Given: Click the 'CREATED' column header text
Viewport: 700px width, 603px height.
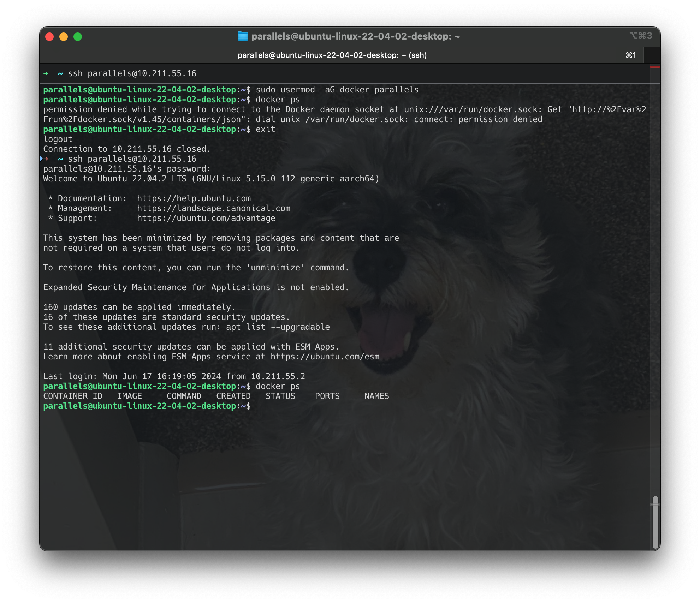Looking at the screenshot, I should pos(233,396).
